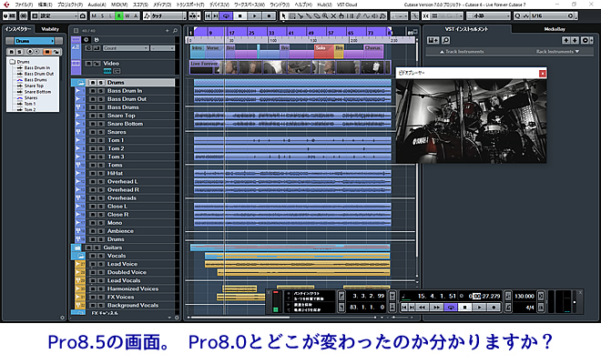Toggle Cycle in floating transport panel
Screen dimensions: 601x364
click(x=451, y=308)
